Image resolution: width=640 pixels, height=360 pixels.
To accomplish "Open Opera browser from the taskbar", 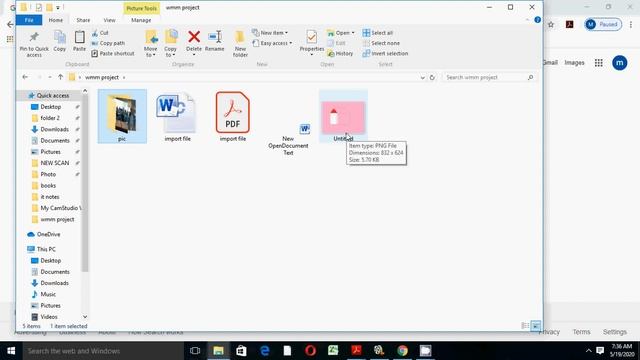I will pos(310,351).
